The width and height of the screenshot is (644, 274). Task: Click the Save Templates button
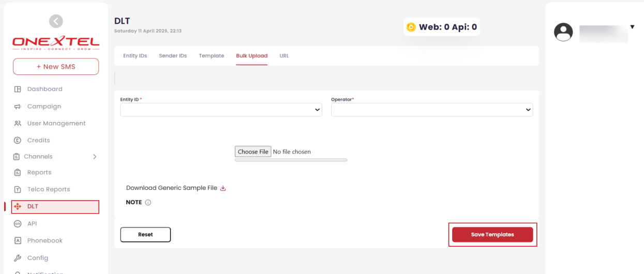click(492, 235)
